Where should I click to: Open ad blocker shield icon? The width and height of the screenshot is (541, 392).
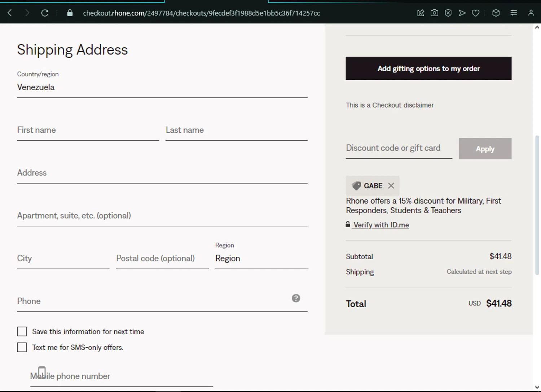(x=448, y=13)
